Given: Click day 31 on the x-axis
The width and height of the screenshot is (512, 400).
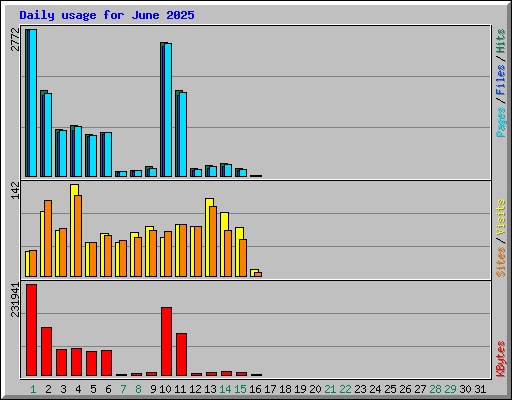Looking at the screenshot, I should 480,389.
